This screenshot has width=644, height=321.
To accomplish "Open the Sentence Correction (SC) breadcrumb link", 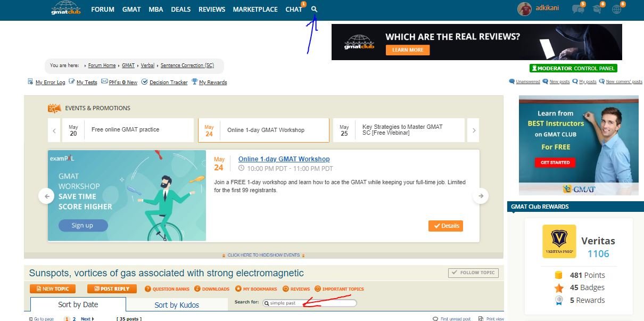I will pos(187,65).
